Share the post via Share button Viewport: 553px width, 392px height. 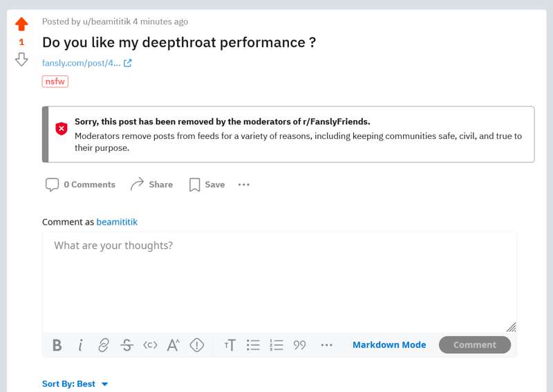pos(151,185)
